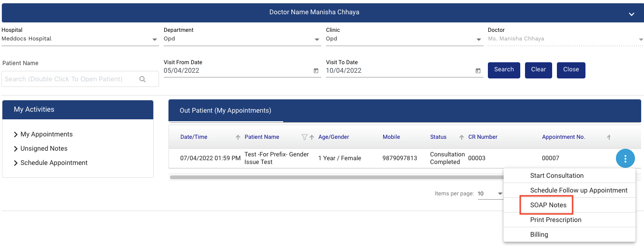Open Patient Name column filter icon
The image size is (644, 251).
click(x=305, y=137)
